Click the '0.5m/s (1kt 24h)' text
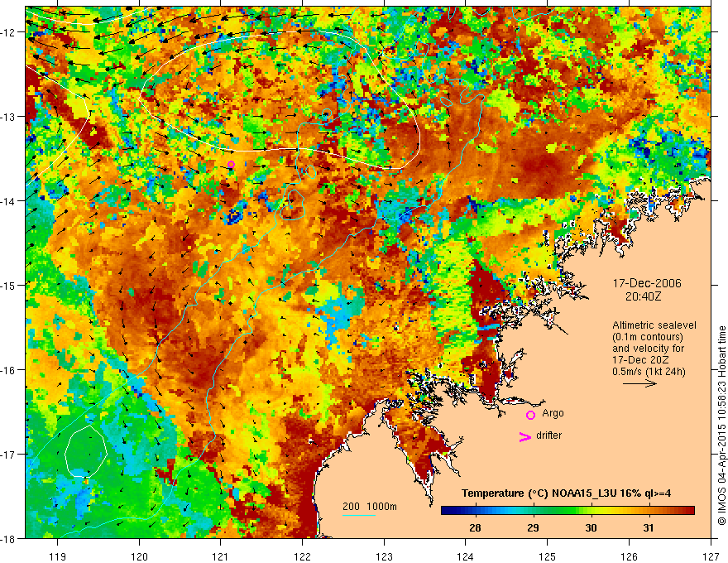The image size is (728, 563). [649, 372]
